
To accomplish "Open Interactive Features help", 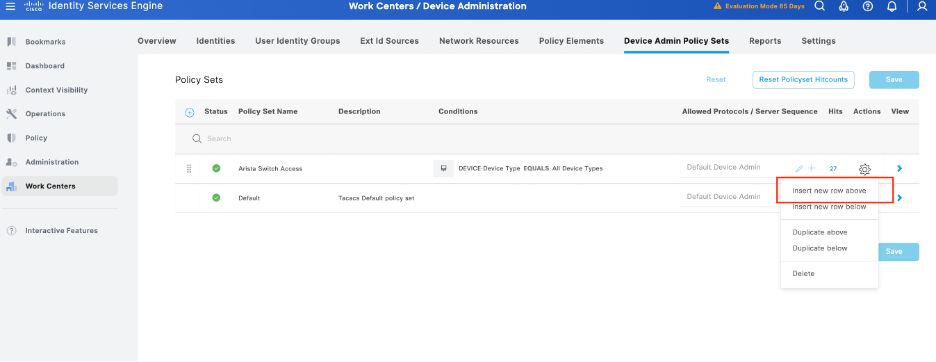I will 60,231.
